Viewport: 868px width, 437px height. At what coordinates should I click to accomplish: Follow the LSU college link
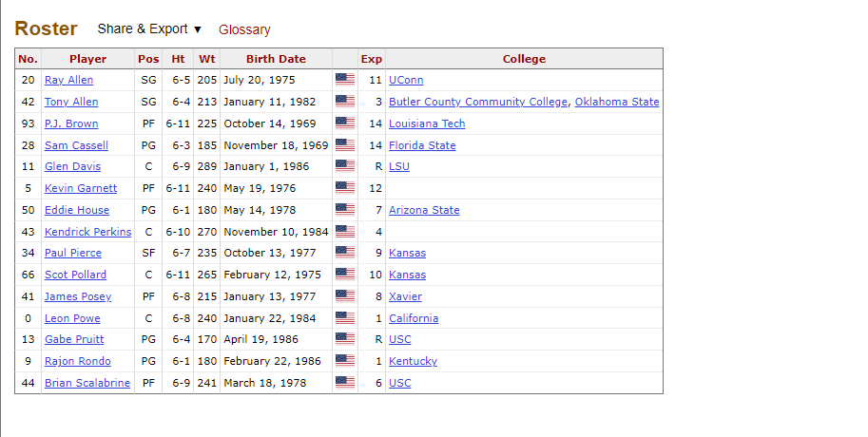(398, 166)
